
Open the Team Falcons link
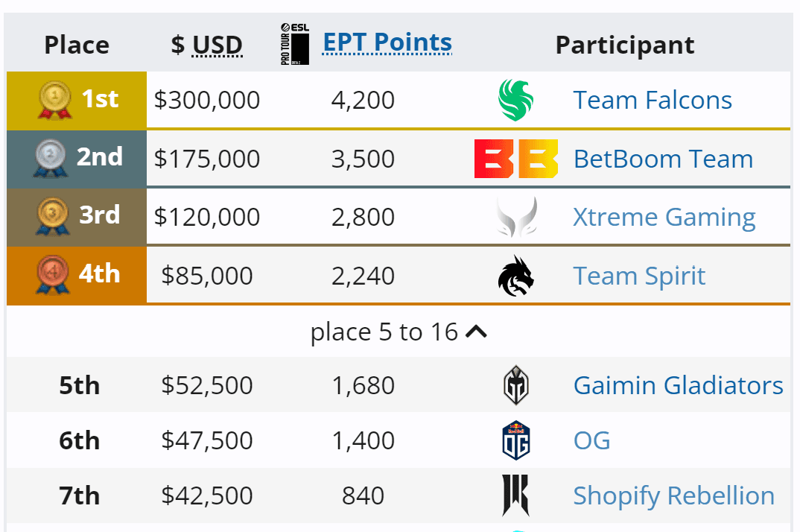point(653,101)
